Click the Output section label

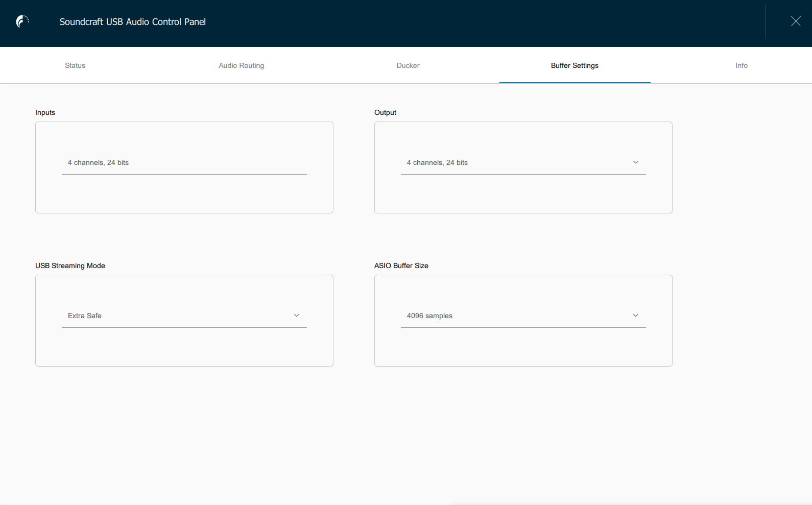pos(385,112)
